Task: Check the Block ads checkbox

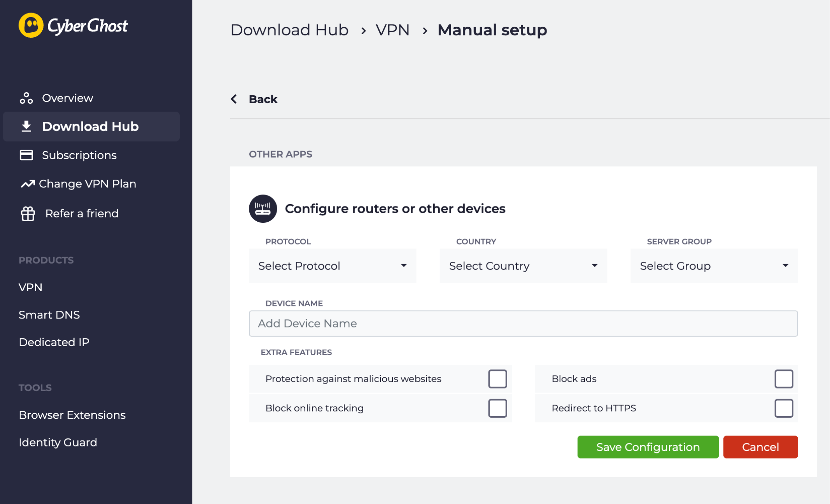Action: 784,379
